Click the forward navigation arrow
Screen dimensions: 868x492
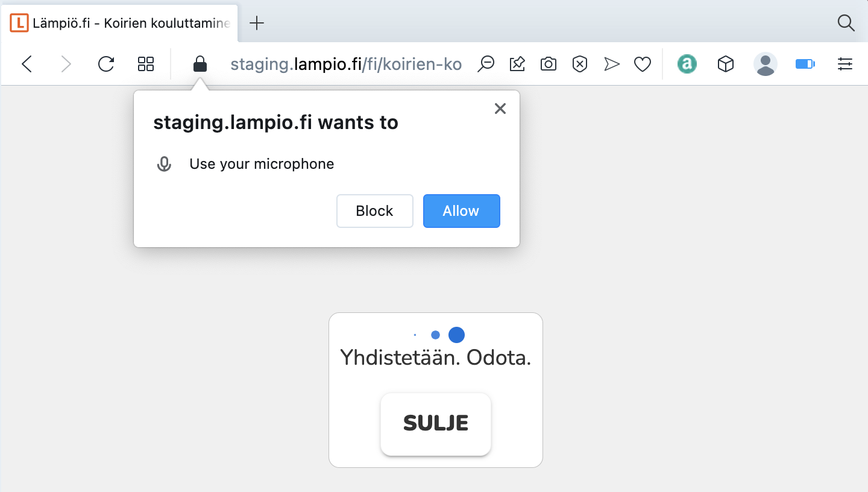66,64
